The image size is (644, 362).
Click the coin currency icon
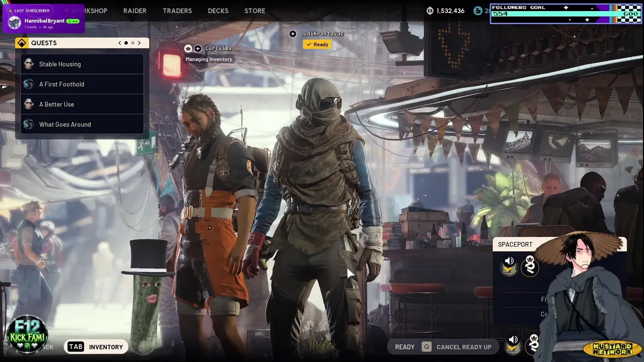(x=430, y=11)
